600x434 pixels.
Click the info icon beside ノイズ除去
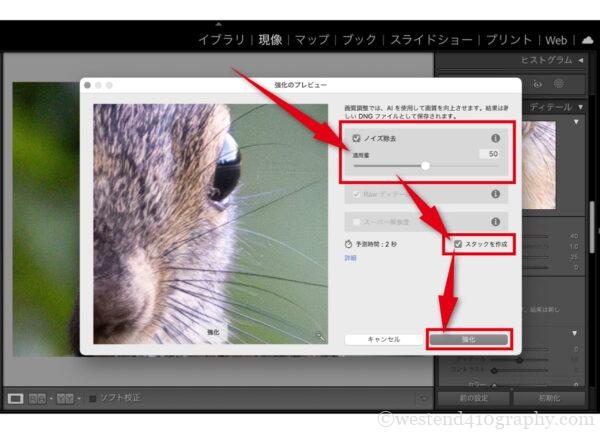[495, 138]
